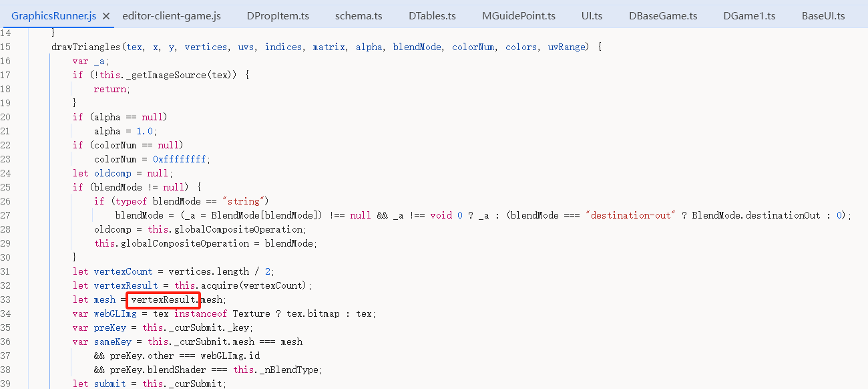Click line number 15 in gutter
Screen dimensions: 868x389
[x=5, y=47]
